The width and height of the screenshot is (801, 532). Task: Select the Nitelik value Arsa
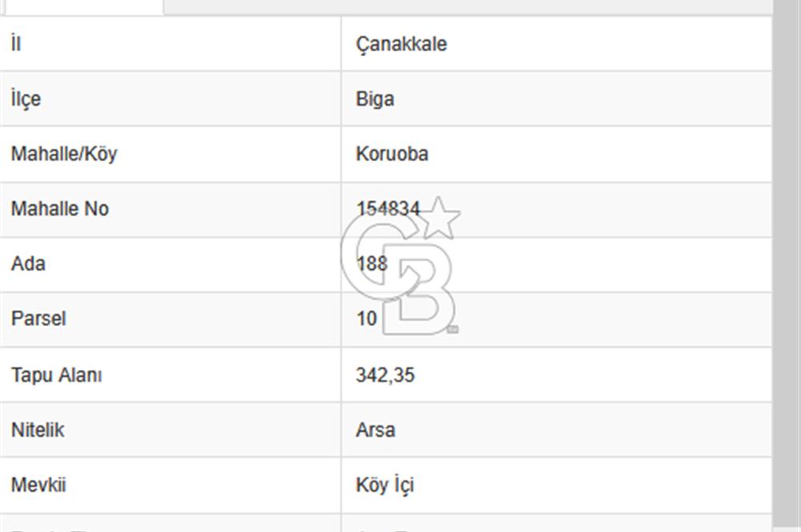(x=376, y=429)
